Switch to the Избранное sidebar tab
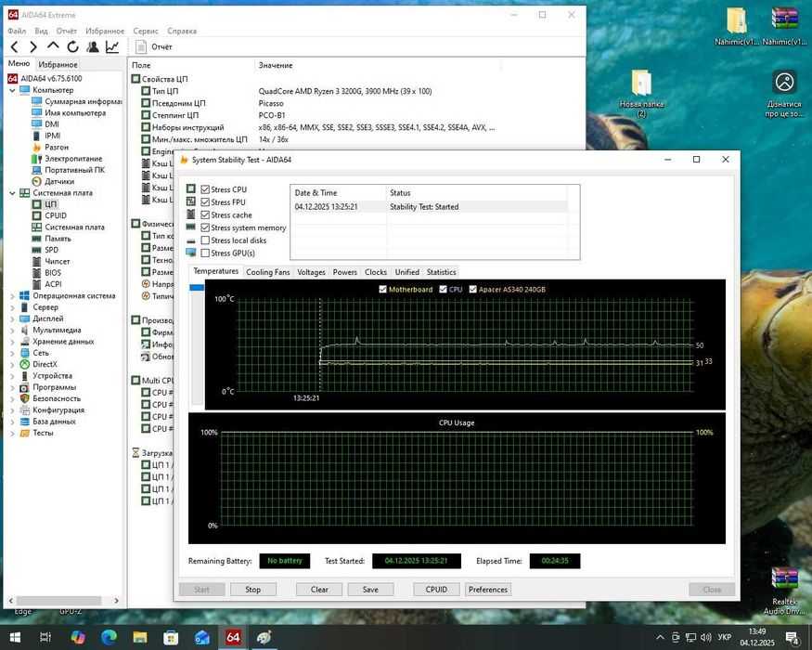 pos(58,64)
